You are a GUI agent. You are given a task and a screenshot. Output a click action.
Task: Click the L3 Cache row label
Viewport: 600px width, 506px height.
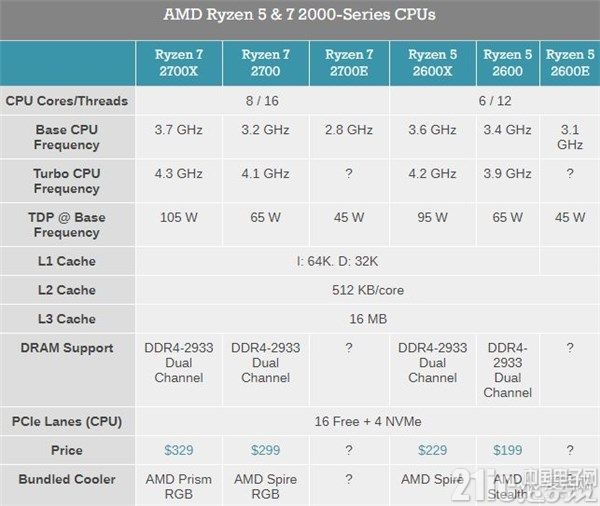(x=67, y=319)
